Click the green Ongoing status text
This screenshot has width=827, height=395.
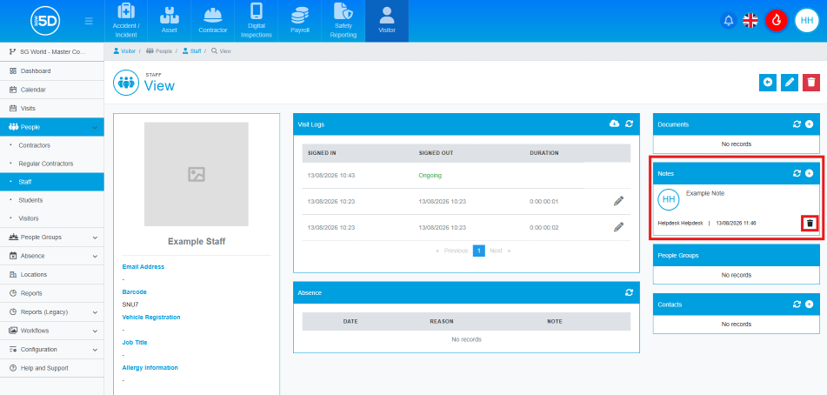(430, 176)
